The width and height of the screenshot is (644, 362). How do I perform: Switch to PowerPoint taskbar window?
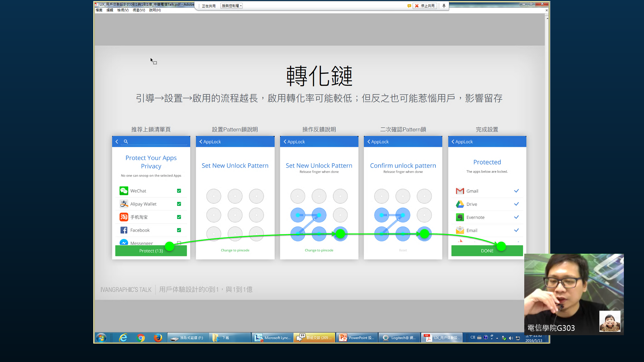(357, 338)
